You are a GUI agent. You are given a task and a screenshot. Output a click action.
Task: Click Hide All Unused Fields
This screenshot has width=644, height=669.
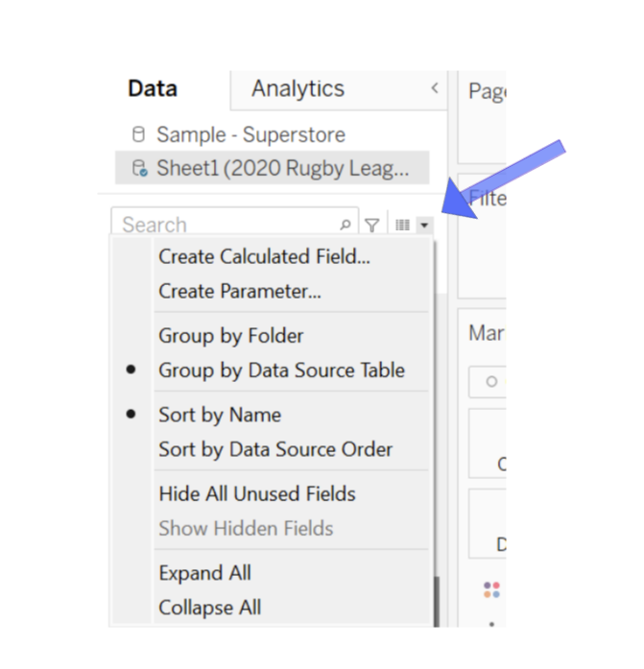(x=257, y=494)
